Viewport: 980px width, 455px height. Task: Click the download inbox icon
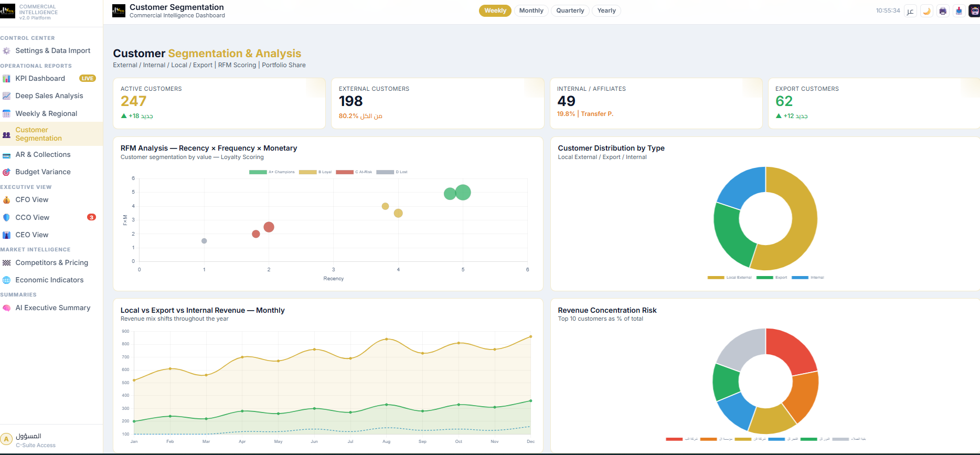[958, 11]
